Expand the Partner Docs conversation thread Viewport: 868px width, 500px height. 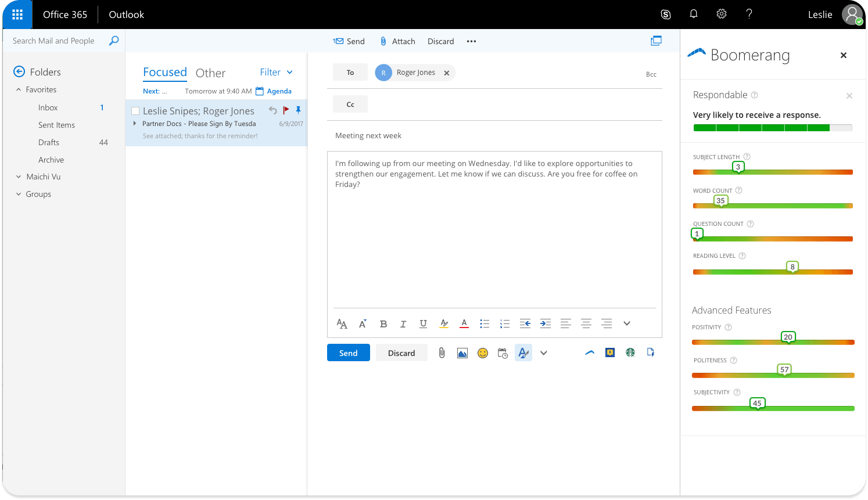(x=135, y=124)
